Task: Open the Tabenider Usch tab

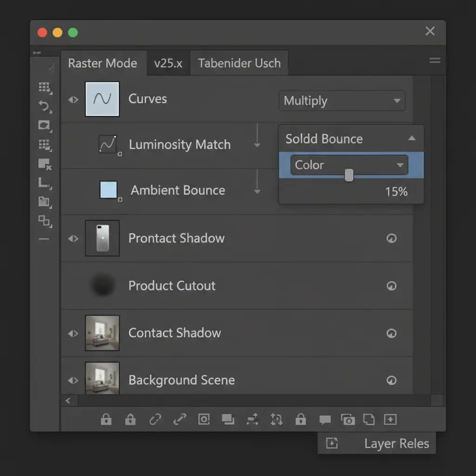Action: (239, 63)
